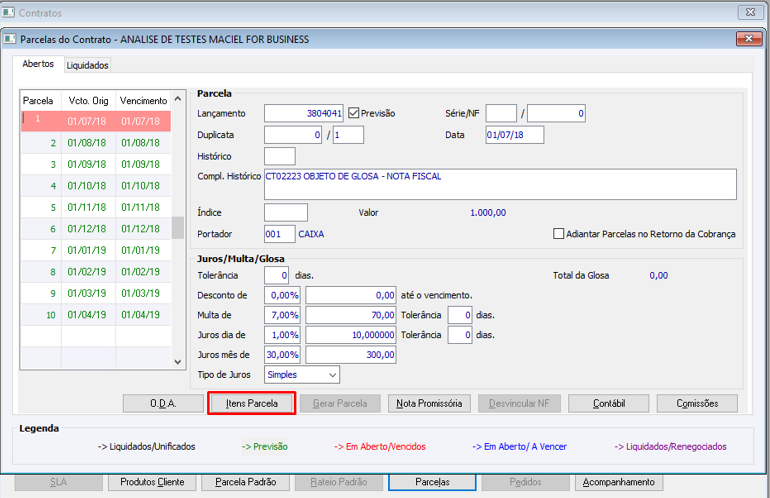This screenshot has height=498, width=770.
Task: Click the Multa de percentage field
Action: point(282,315)
